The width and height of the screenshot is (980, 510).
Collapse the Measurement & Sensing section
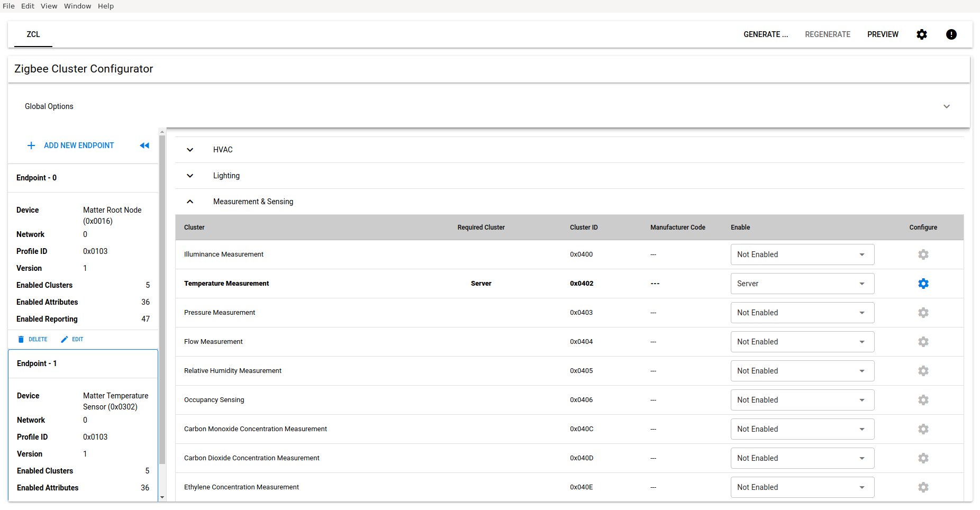pyautogui.click(x=190, y=202)
